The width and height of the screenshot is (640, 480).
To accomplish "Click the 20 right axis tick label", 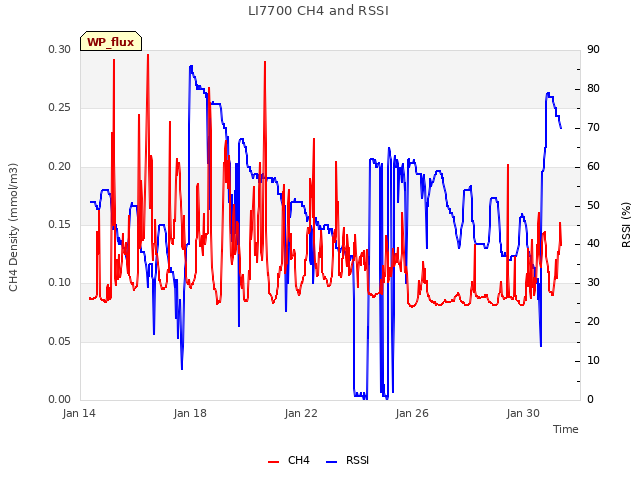I will pos(593,322).
